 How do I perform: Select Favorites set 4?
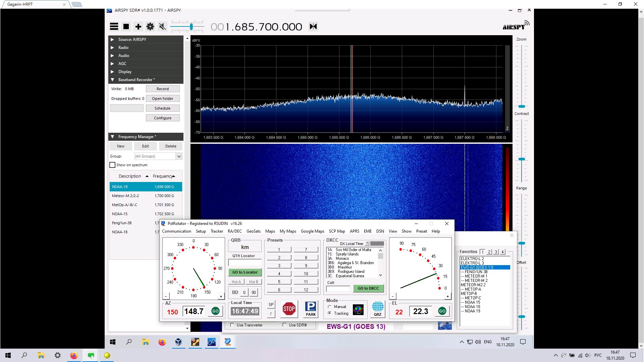(502, 252)
